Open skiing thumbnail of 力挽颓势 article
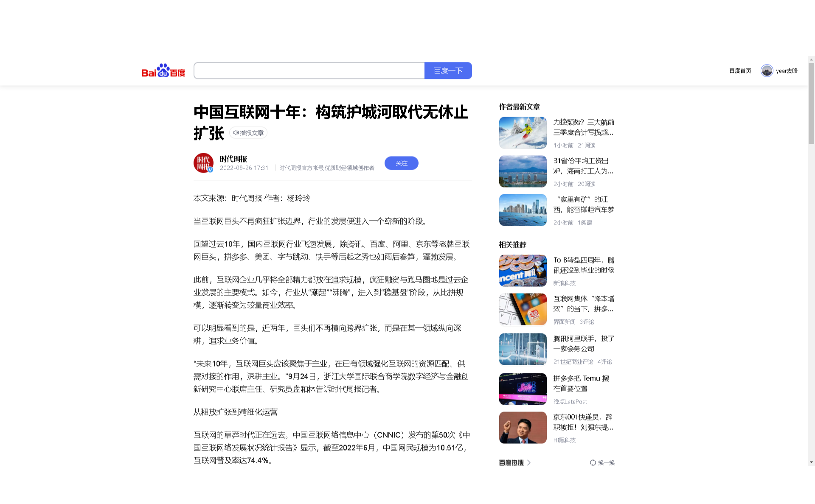The image size is (815, 504). 523,133
